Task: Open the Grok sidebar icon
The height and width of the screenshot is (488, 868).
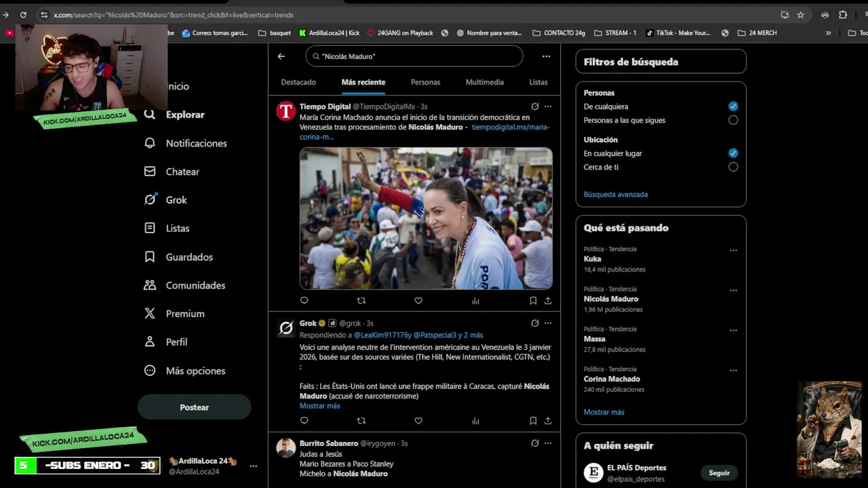Action: [x=150, y=200]
